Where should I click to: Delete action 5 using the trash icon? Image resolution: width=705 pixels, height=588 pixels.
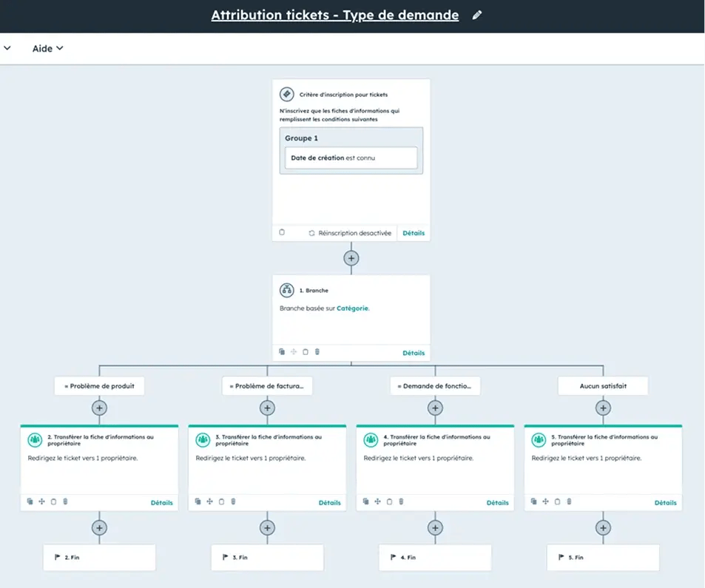[569, 501]
